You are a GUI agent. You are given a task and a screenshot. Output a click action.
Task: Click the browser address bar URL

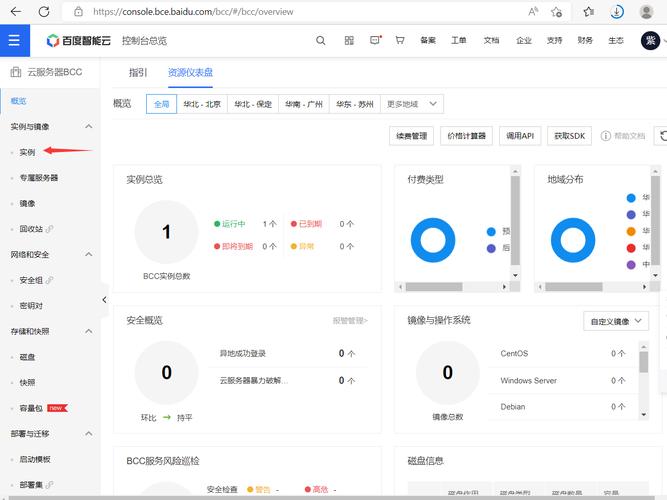pyautogui.click(x=193, y=12)
